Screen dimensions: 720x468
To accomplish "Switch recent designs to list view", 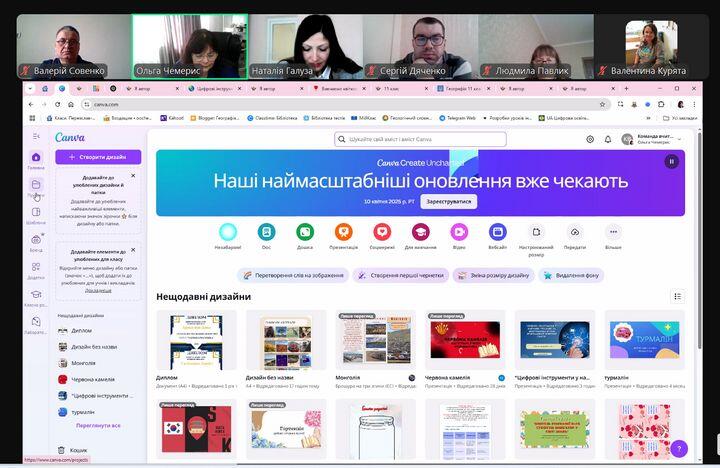I will pyautogui.click(x=677, y=297).
